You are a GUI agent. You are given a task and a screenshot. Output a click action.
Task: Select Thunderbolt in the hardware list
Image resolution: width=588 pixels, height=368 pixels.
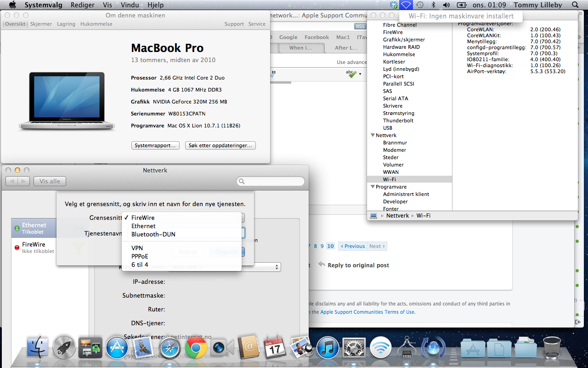tap(398, 121)
